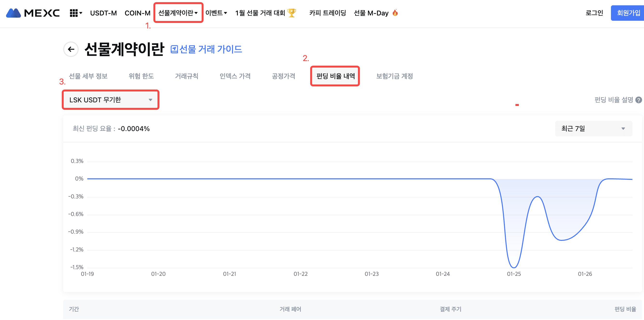
Task: Click the guide icon beside 선물 거래 가이드
Action: tap(174, 49)
